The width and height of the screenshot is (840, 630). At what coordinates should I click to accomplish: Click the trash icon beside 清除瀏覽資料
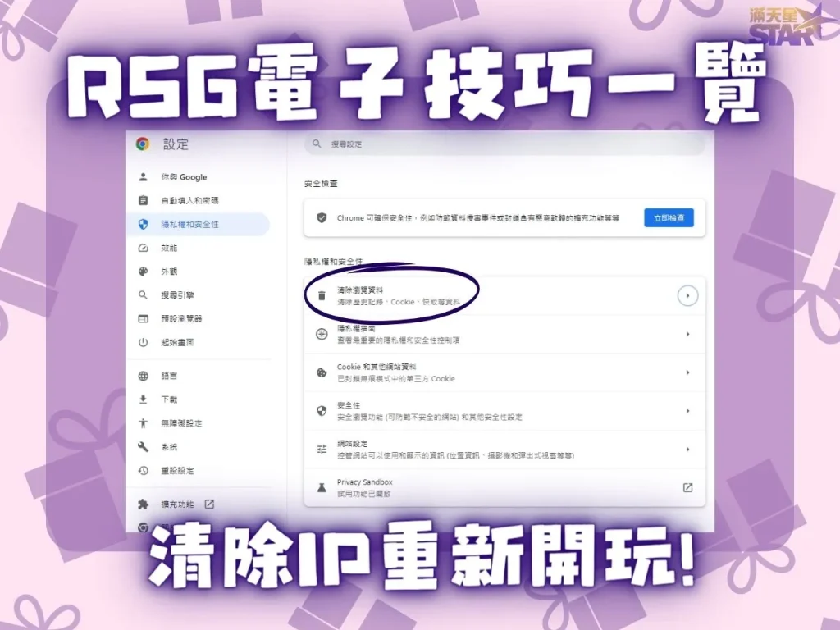coord(320,293)
